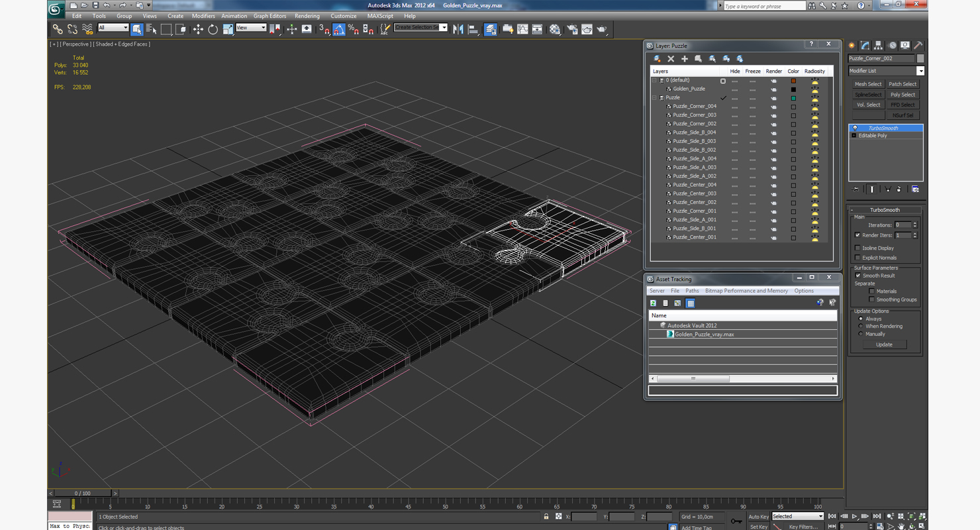
Task: Open the Manage Layers toolbar button
Action: (491, 29)
